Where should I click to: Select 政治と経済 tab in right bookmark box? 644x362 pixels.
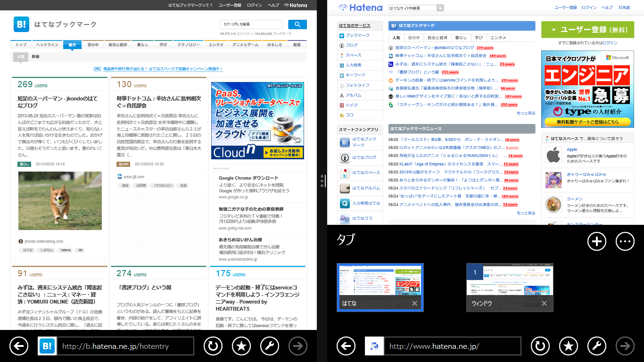pos(438,38)
